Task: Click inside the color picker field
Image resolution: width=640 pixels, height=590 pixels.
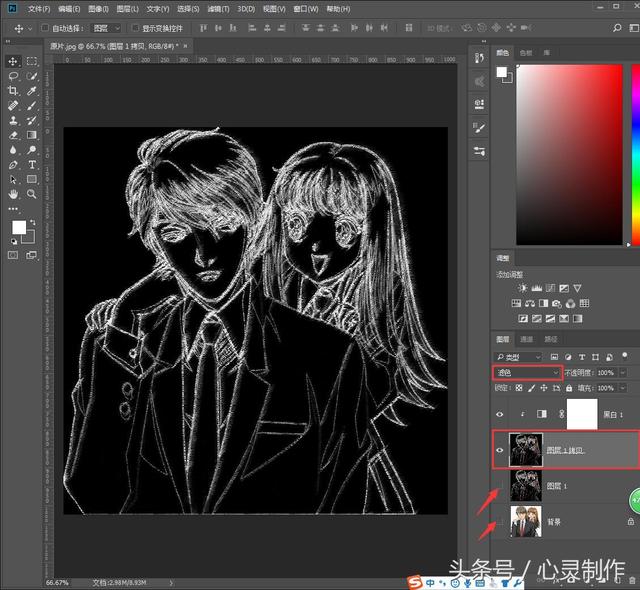Action: pos(569,155)
